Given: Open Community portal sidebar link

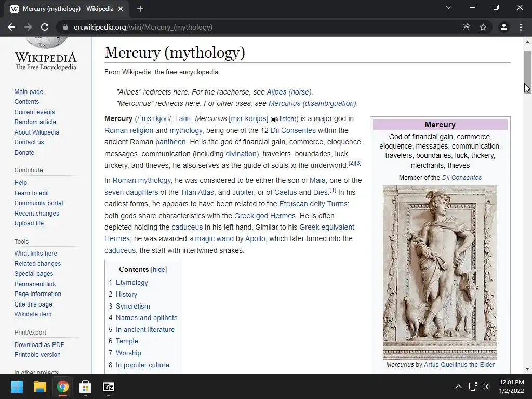Looking at the screenshot, I should (x=38, y=203).
